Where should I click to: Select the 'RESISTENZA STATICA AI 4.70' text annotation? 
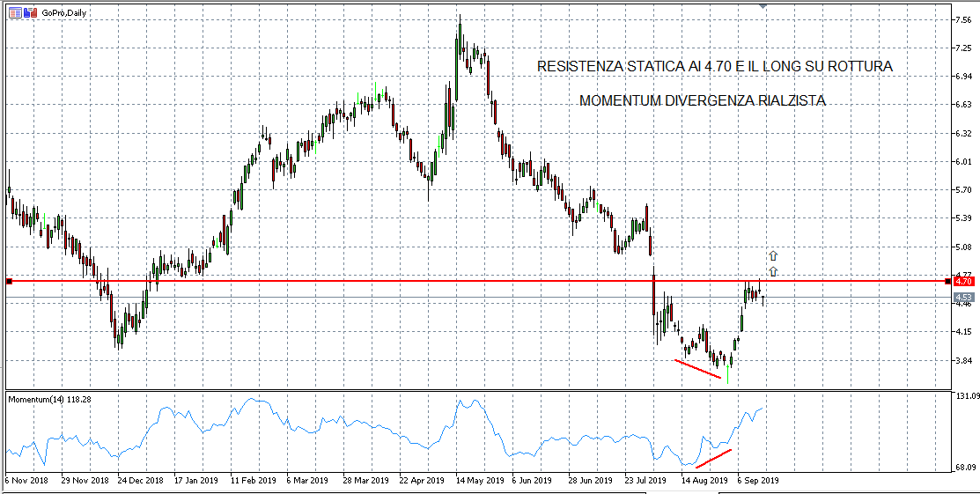point(714,67)
